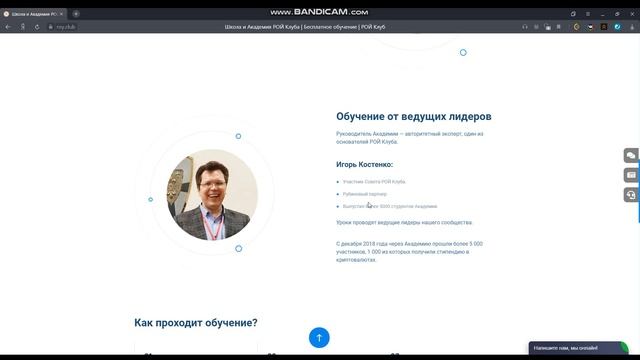
Task: Click the Igor Kostenko round photo
Action: coord(212,195)
